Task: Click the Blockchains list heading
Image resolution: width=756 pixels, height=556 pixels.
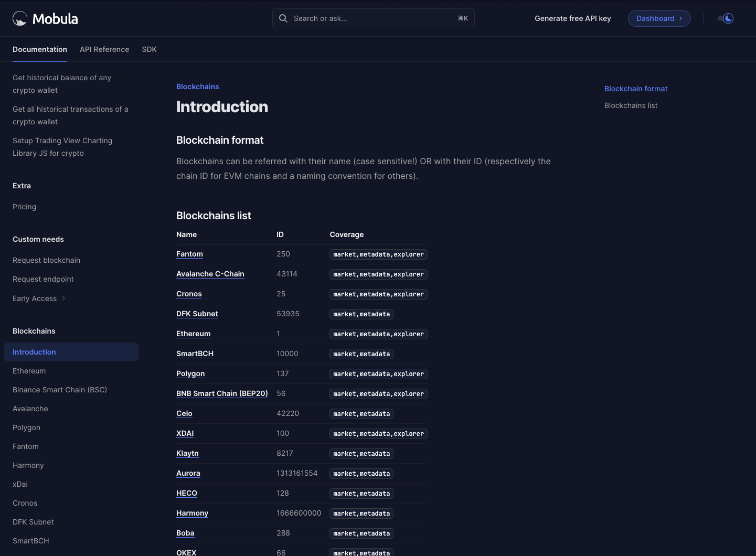Action: [214, 216]
